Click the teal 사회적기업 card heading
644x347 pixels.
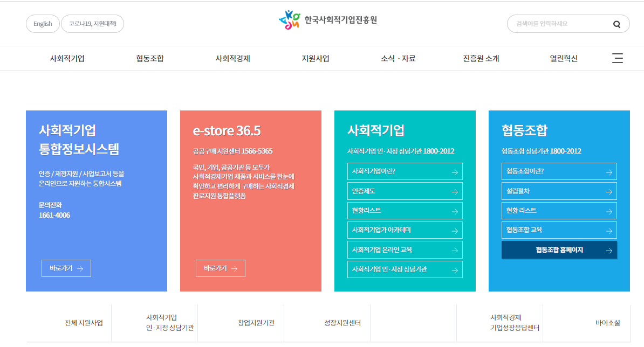pos(376,130)
